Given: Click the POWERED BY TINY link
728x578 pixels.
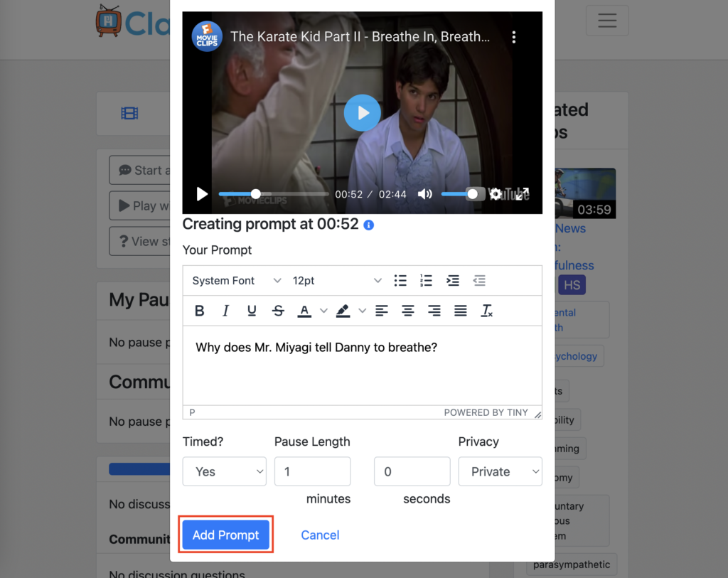Looking at the screenshot, I should [486, 413].
